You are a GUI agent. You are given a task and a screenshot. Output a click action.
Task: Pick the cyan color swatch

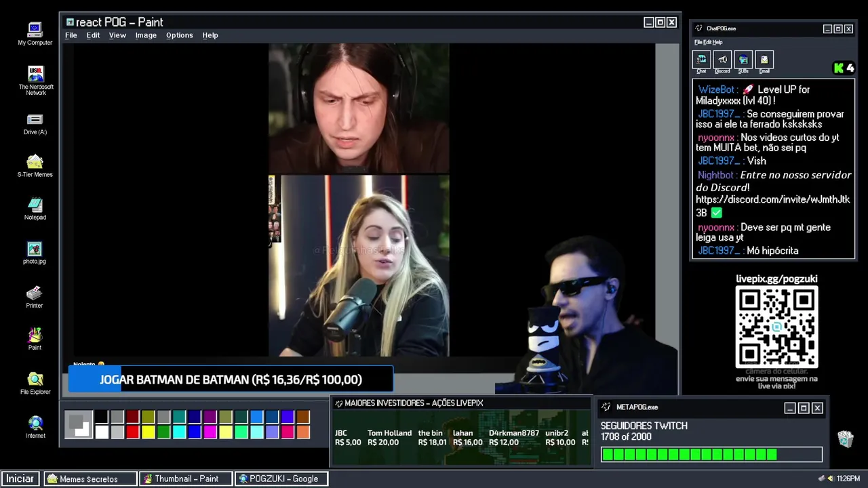tap(180, 432)
